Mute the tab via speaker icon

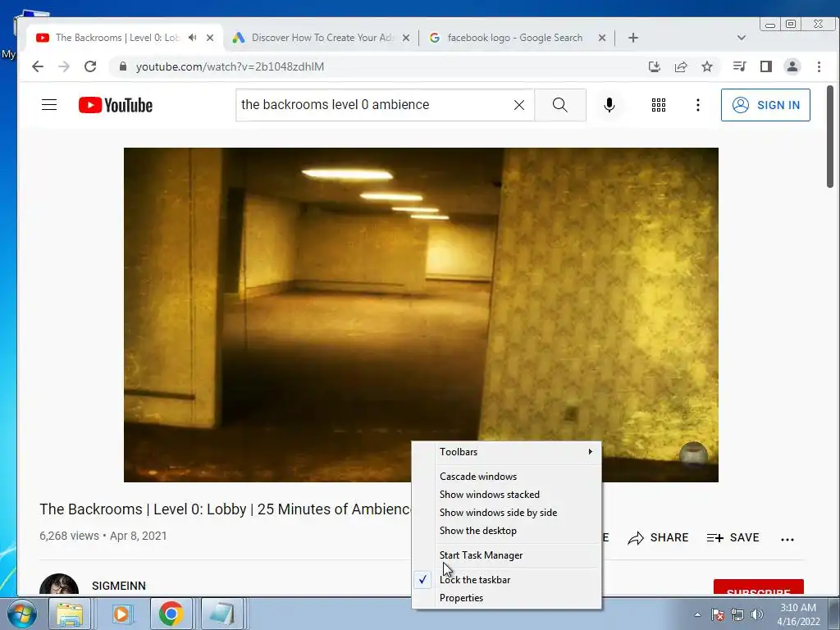tap(193, 38)
